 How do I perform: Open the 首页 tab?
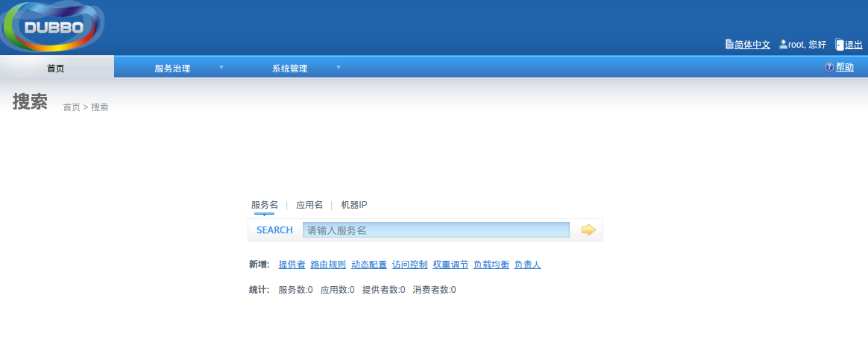click(57, 67)
